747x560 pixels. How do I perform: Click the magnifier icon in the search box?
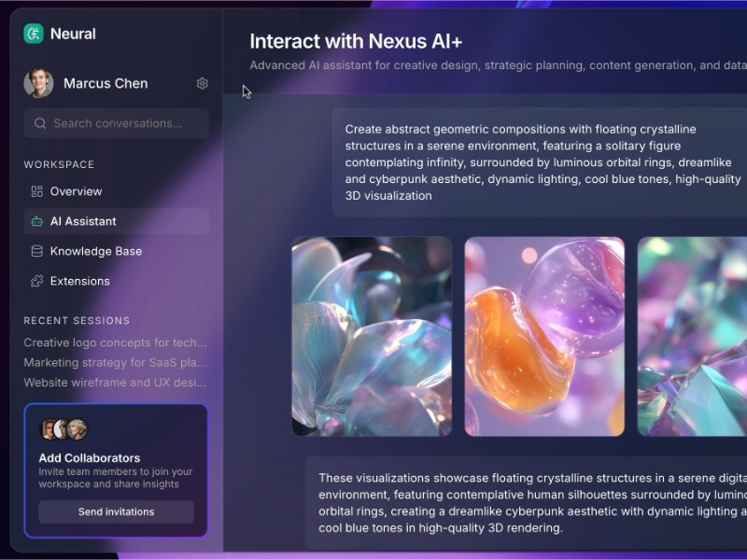(x=40, y=123)
